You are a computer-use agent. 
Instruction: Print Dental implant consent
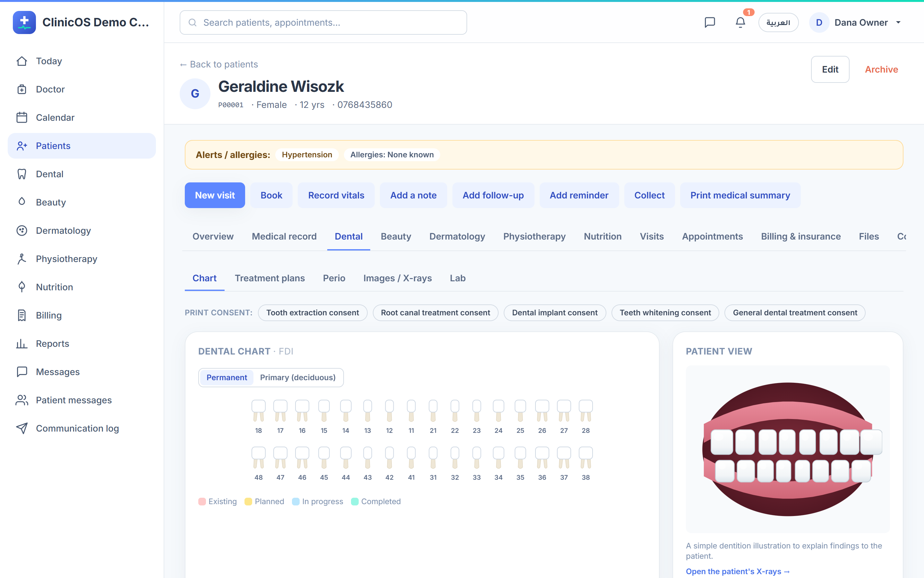click(x=555, y=313)
